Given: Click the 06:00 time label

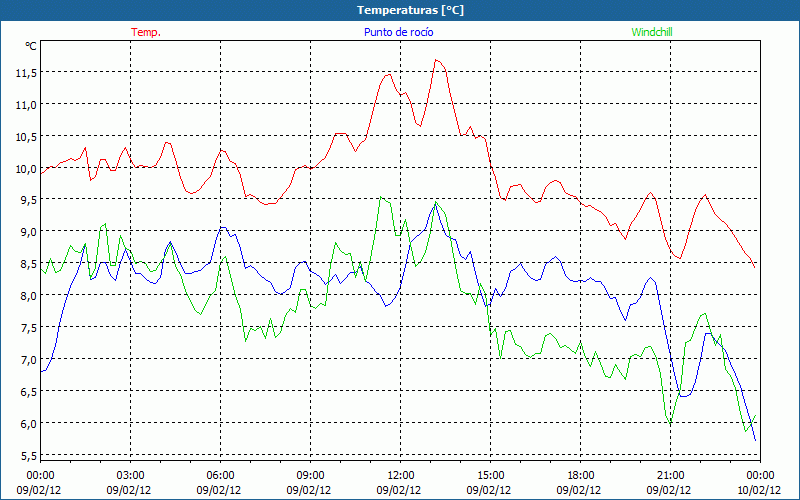Looking at the screenshot, I should click(220, 476).
